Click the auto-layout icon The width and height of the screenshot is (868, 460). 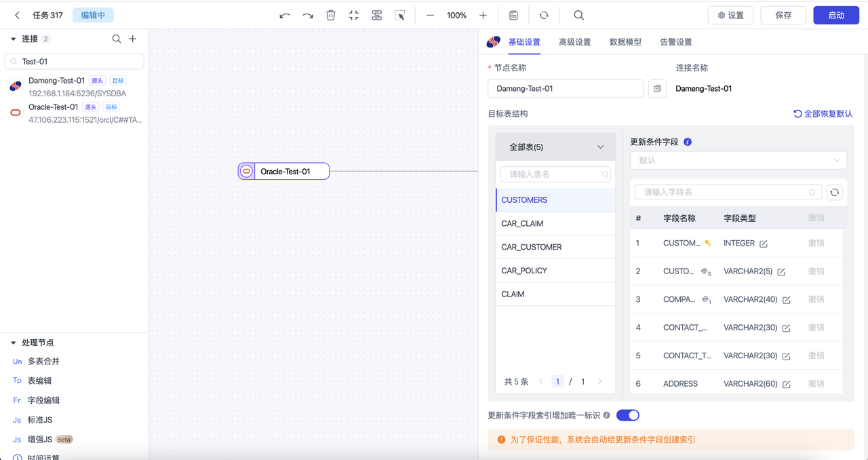(x=377, y=15)
